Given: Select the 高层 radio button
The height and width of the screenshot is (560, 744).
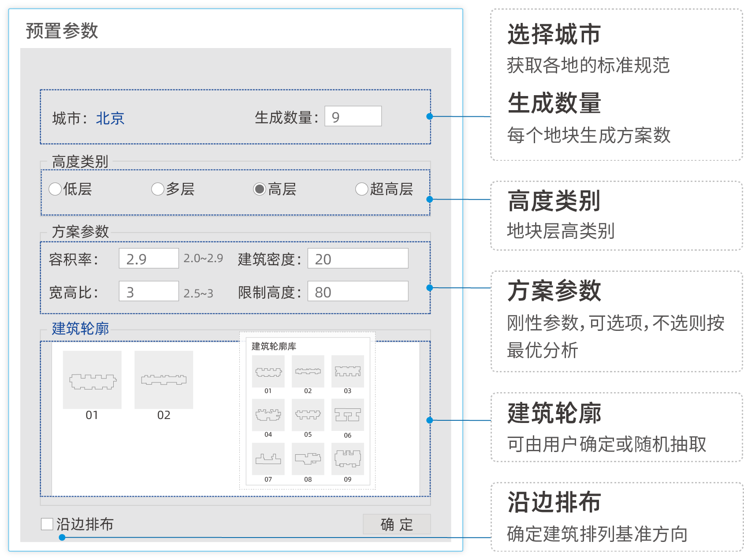Looking at the screenshot, I should 260,189.
